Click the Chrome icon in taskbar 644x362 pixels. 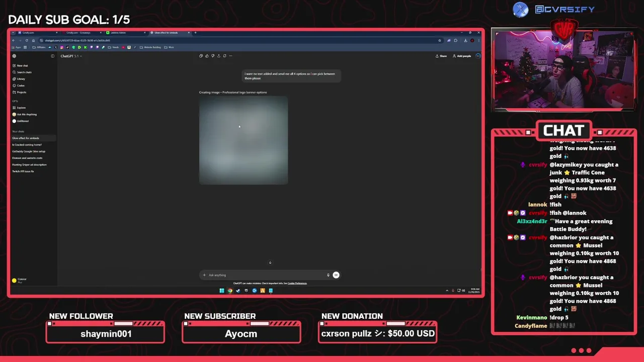coord(230,290)
